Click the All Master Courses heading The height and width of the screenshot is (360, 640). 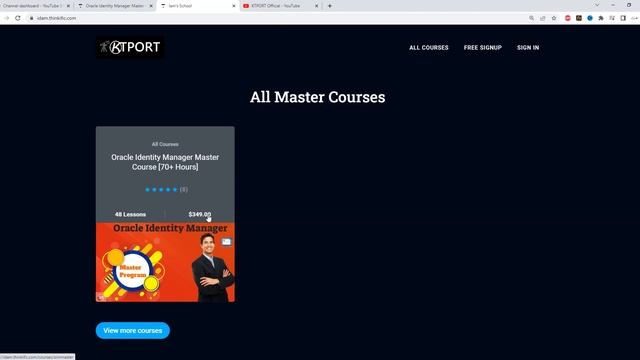tap(317, 97)
